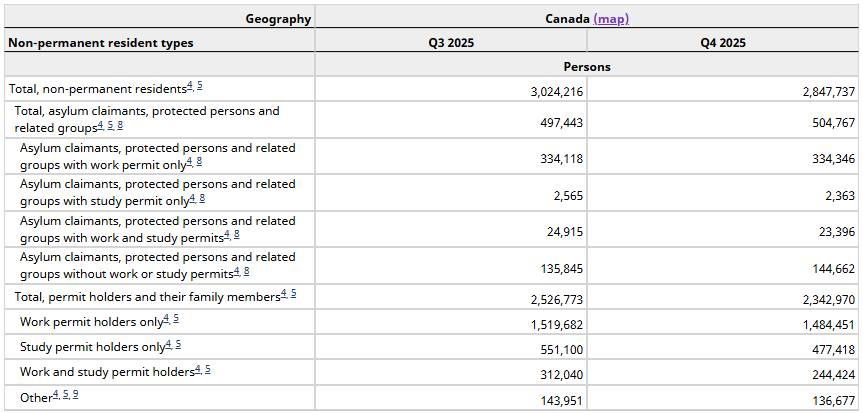Select the value 497,443
The image size is (863, 413).
click(561, 122)
